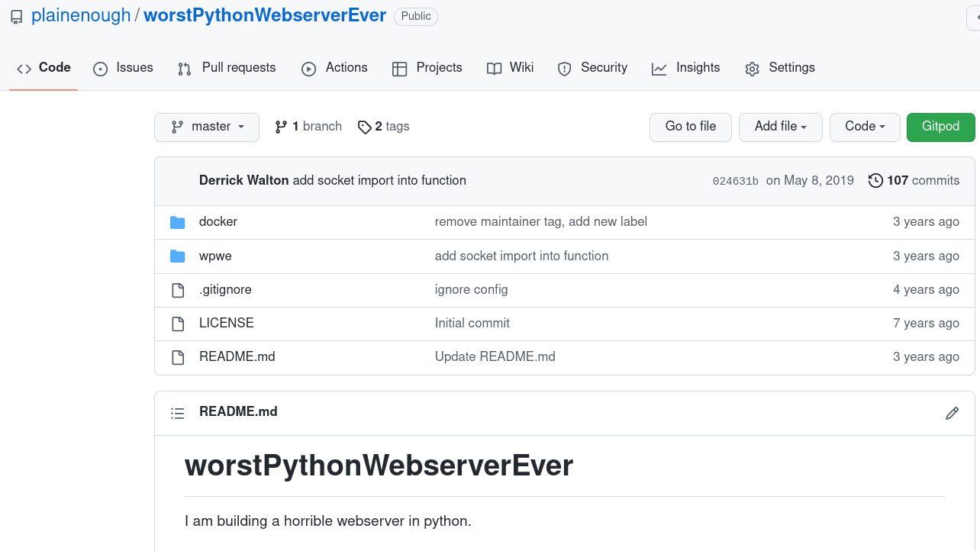The image size is (980, 551).
Task: Expand the Code clone dropdown
Action: [x=865, y=127]
